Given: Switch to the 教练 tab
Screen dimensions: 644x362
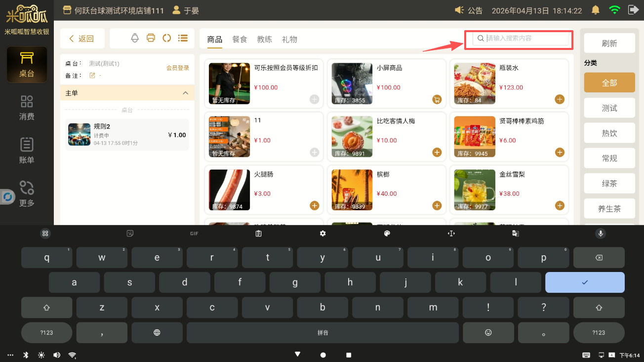Looking at the screenshot, I should point(265,40).
